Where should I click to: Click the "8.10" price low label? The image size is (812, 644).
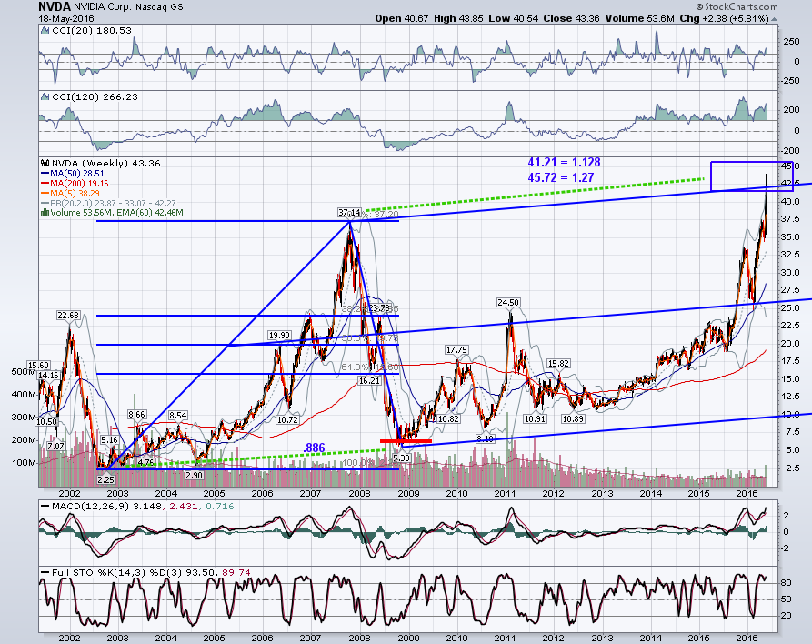[486, 438]
